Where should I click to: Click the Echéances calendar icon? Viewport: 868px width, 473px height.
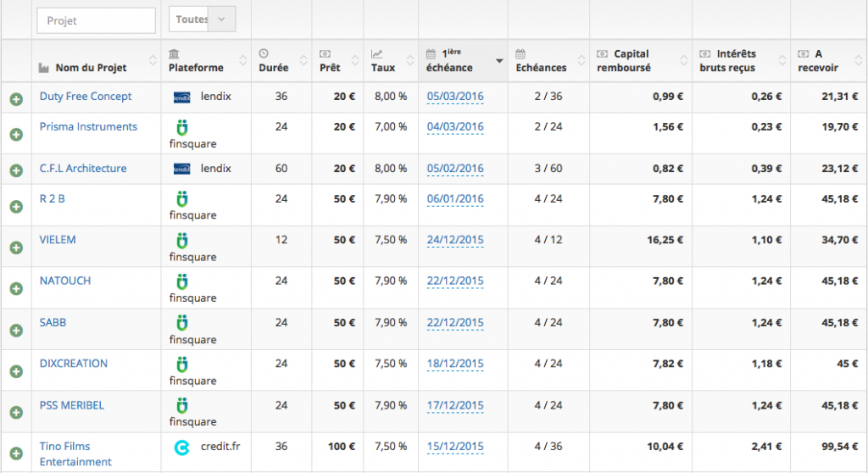pos(520,53)
